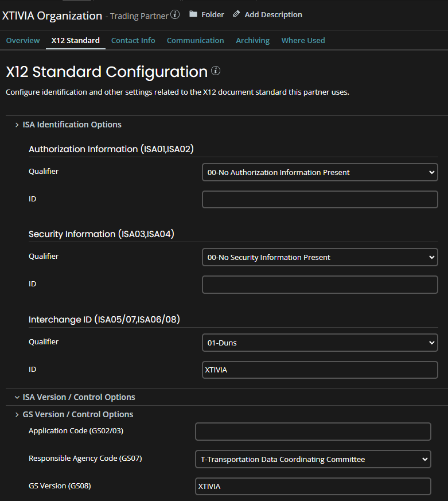Click the pencil icon for Add Description
Screen dimensions: 448x501
tap(236, 14)
